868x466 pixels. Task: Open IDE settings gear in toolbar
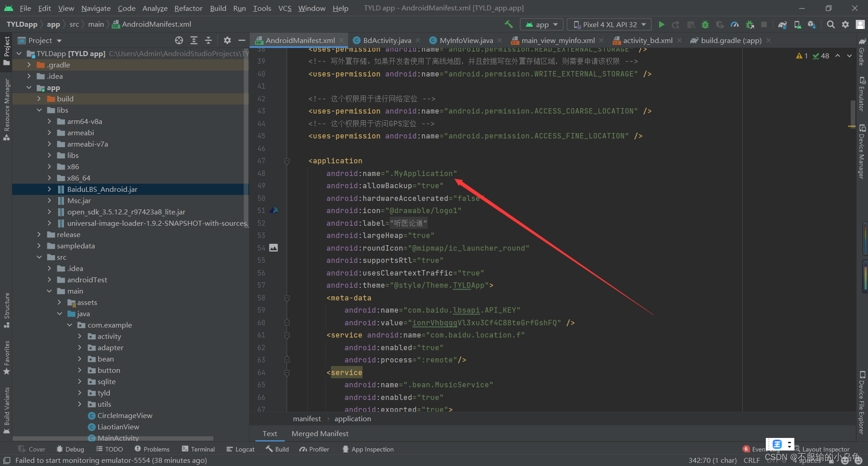point(845,24)
